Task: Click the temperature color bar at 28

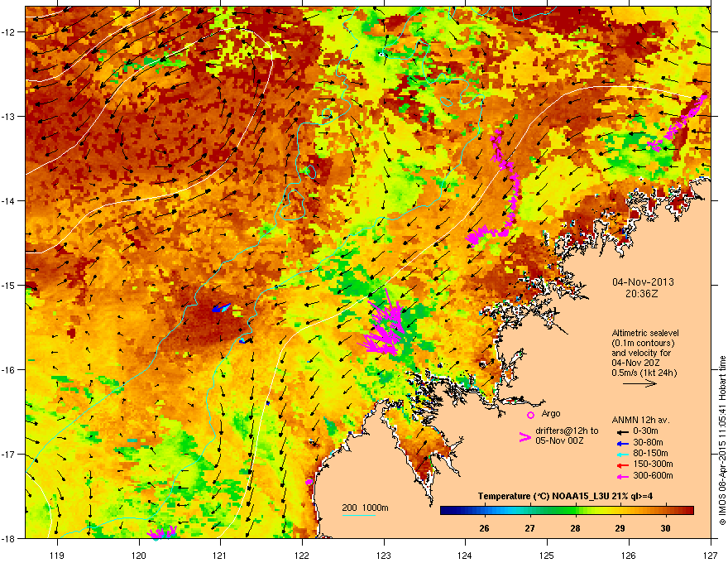Action: 575,511
